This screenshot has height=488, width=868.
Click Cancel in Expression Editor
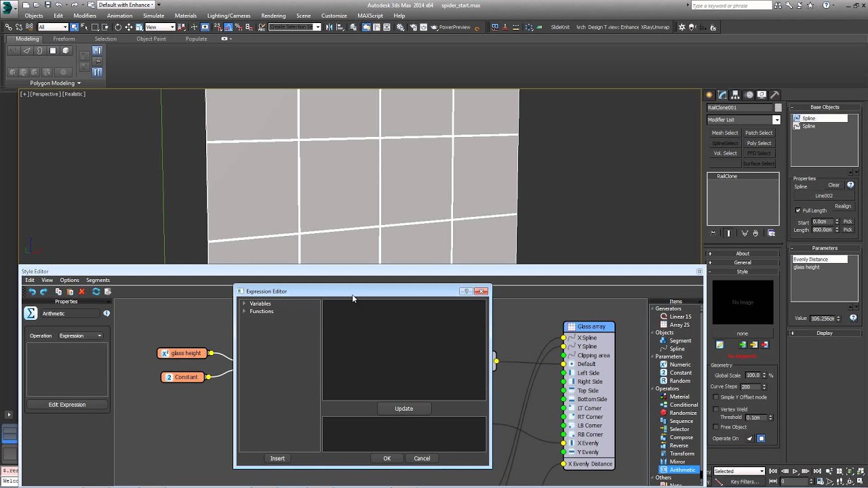[x=422, y=458]
